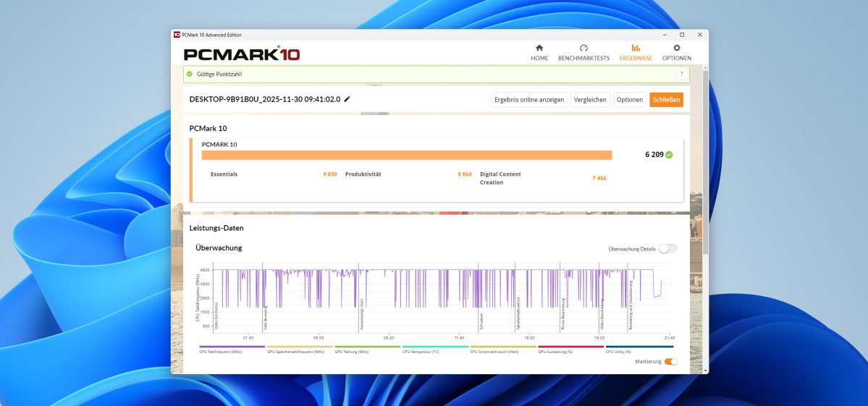The width and height of the screenshot is (868, 406).
Task: Go to the HOME tab
Action: 539,52
